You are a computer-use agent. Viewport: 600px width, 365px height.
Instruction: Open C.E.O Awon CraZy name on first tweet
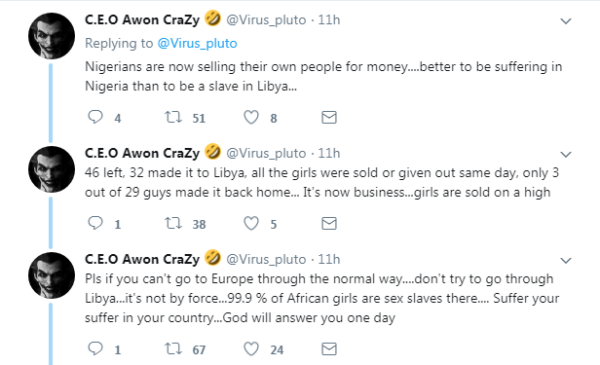(x=142, y=20)
